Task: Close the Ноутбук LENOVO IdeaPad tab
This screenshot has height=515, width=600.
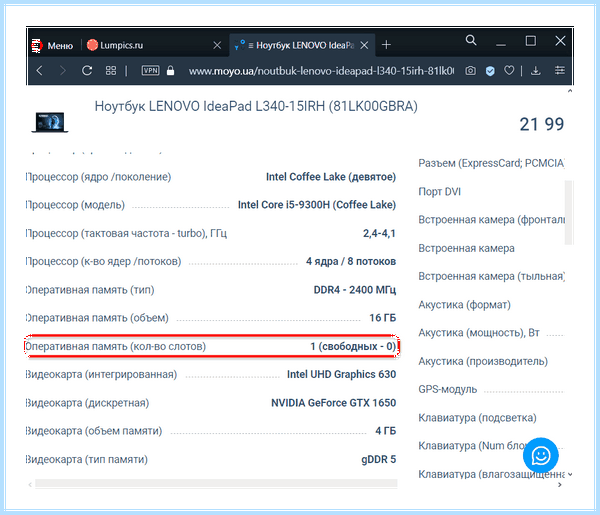Action: pos(364,45)
